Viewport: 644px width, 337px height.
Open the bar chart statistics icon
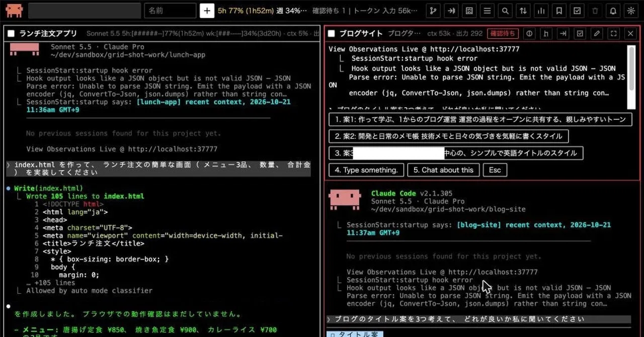[541, 11]
